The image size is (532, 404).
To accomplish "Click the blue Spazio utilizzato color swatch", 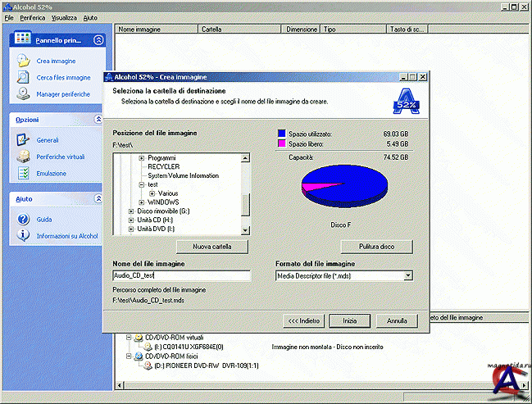I will click(x=281, y=132).
